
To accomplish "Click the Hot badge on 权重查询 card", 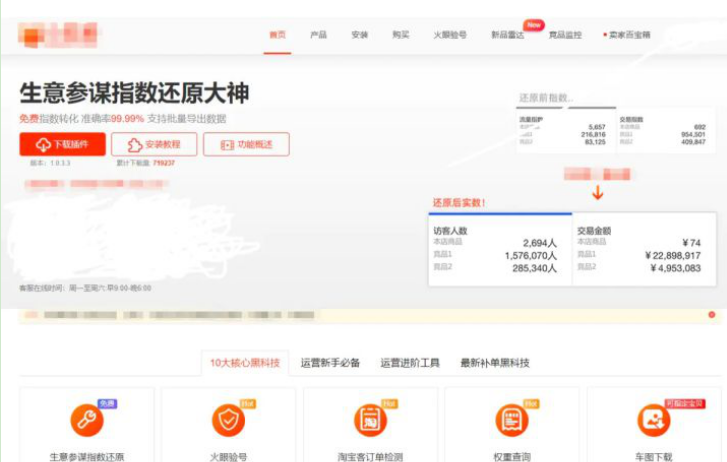I will (x=531, y=404).
